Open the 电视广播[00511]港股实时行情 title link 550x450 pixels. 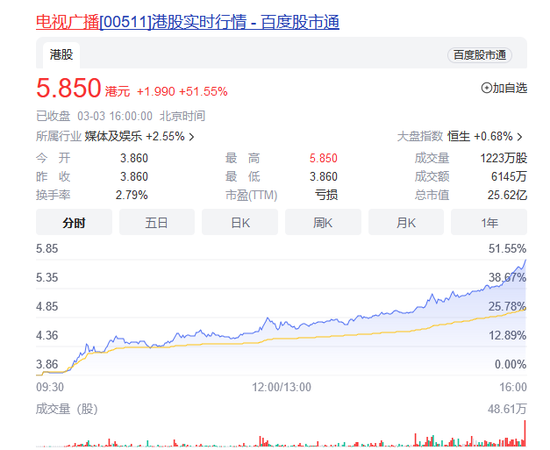point(188,22)
